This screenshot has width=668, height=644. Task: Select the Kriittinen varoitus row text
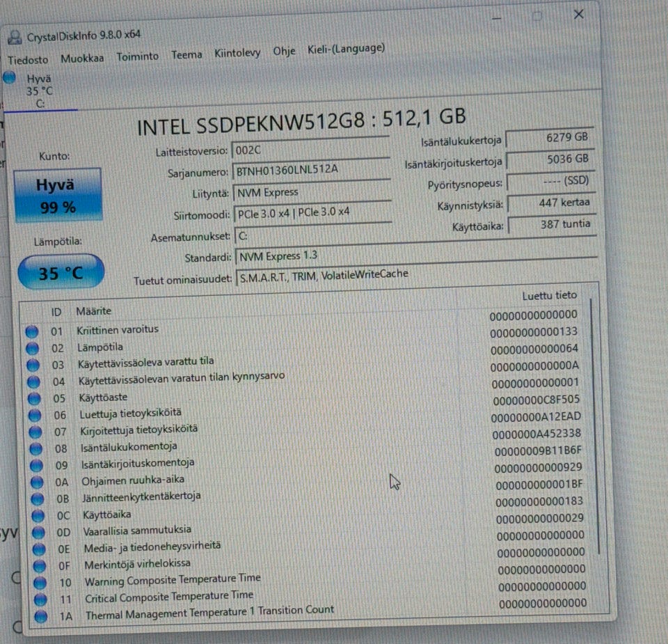(118, 329)
